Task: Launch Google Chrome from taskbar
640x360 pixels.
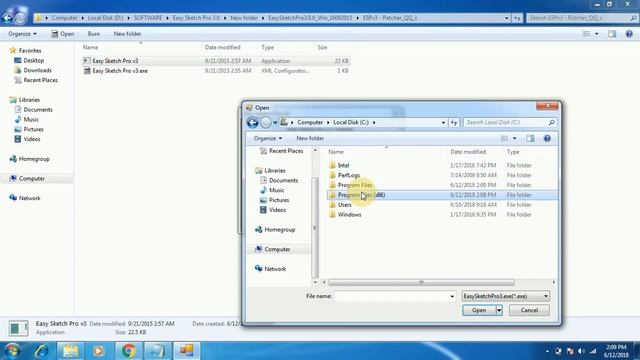Action: [x=128, y=351]
